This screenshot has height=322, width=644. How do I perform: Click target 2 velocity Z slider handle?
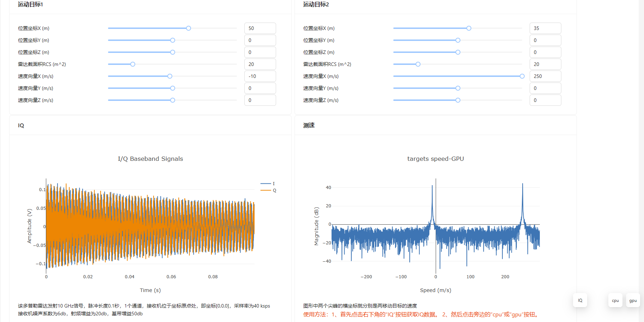[458, 100]
